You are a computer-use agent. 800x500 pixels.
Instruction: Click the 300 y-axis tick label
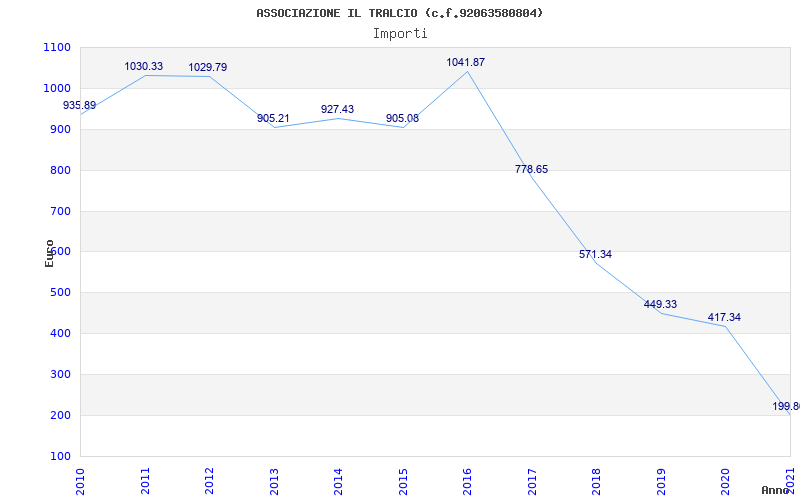[x=60, y=374]
